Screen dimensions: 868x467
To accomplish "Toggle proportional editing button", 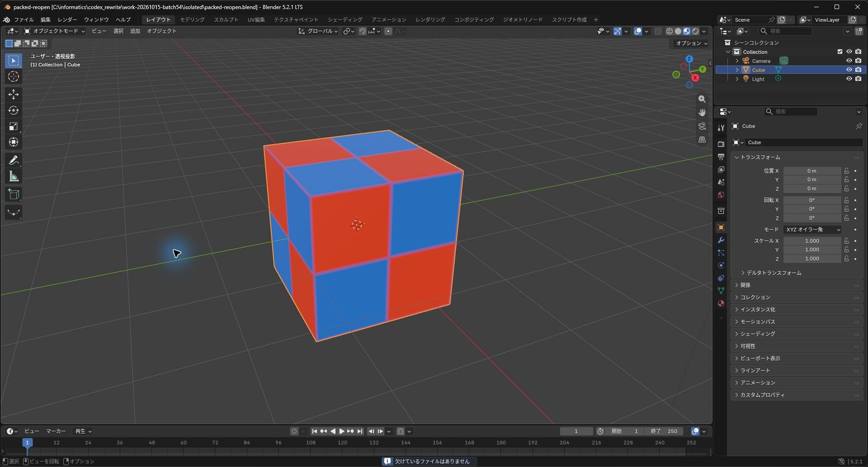I will [388, 31].
